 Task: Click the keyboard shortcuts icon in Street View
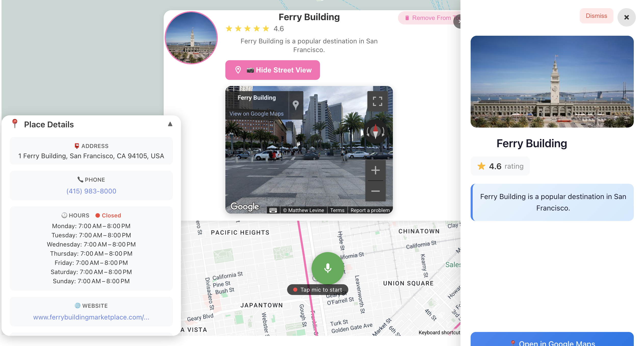click(x=273, y=210)
